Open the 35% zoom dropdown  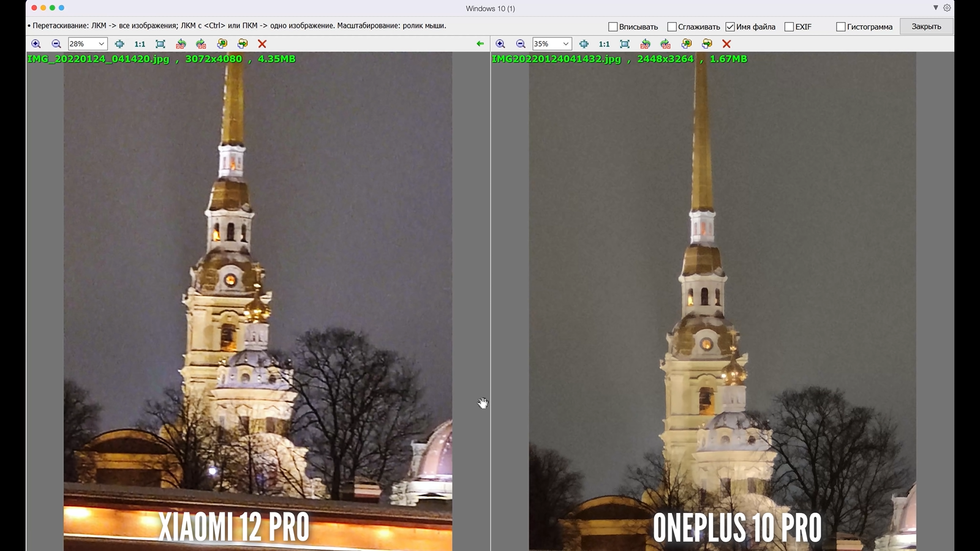tap(565, 44)
